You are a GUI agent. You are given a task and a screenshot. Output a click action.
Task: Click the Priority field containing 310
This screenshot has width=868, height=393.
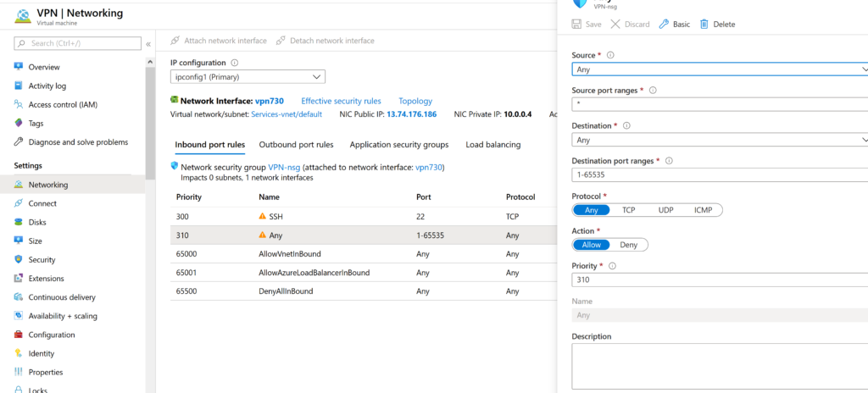[x=720, y=280]
